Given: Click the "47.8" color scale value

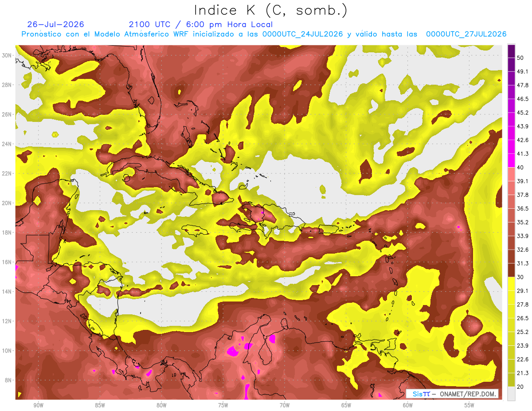Looking at the screenshot, I should pyautogui.click(x=523, y=86).
